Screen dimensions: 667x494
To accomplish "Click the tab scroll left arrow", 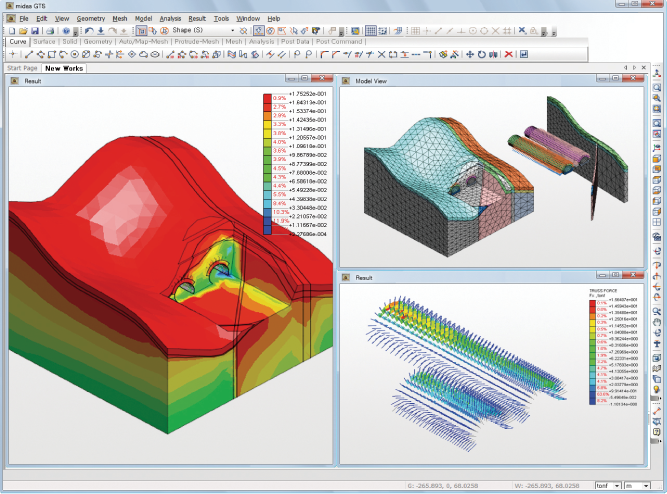I will tap(625, 68).
